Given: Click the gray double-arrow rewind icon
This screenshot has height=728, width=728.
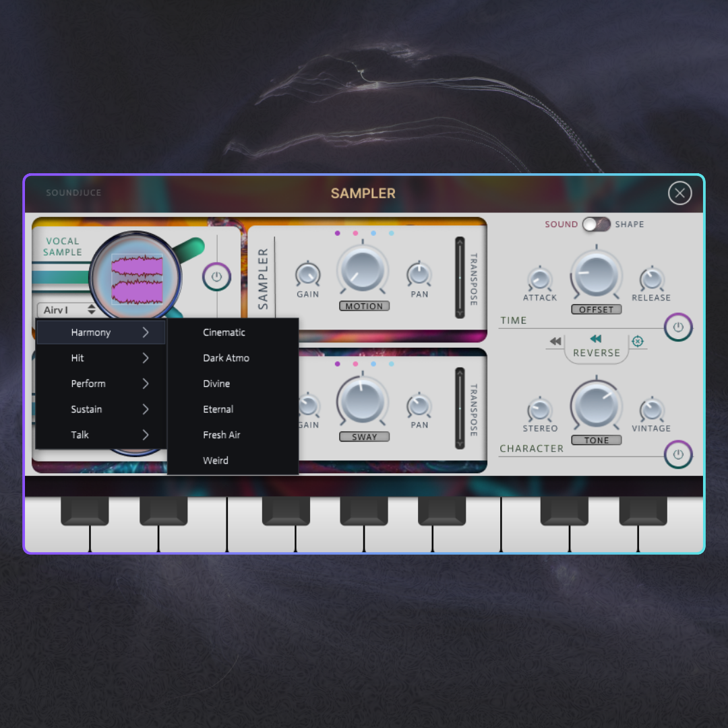Looking at the screenshot, I should (x=555, y=342).
